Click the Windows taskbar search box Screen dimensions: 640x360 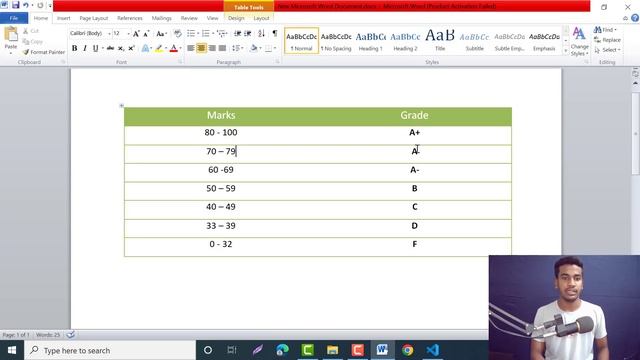(110, 350)
